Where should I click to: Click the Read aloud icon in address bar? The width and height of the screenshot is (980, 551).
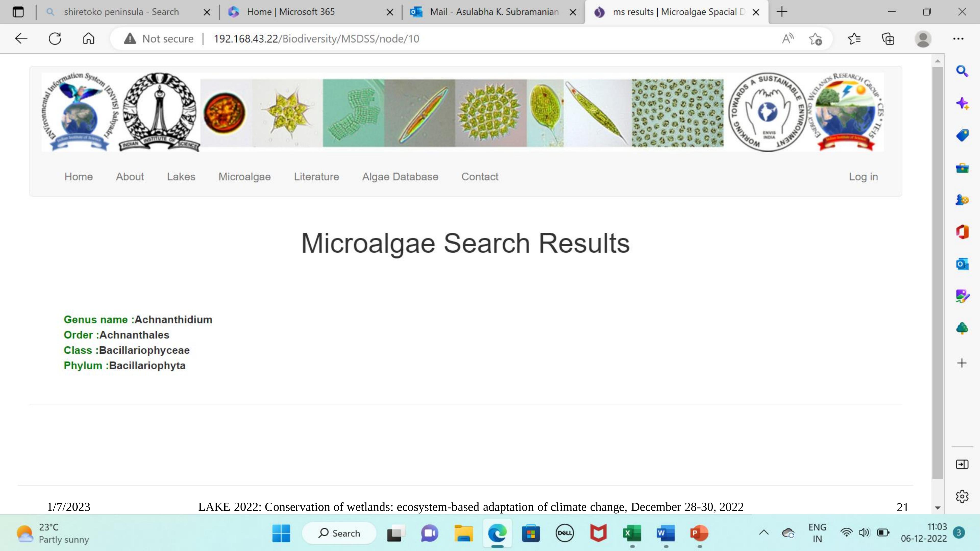pyautogui.click(x=787, y=38)
